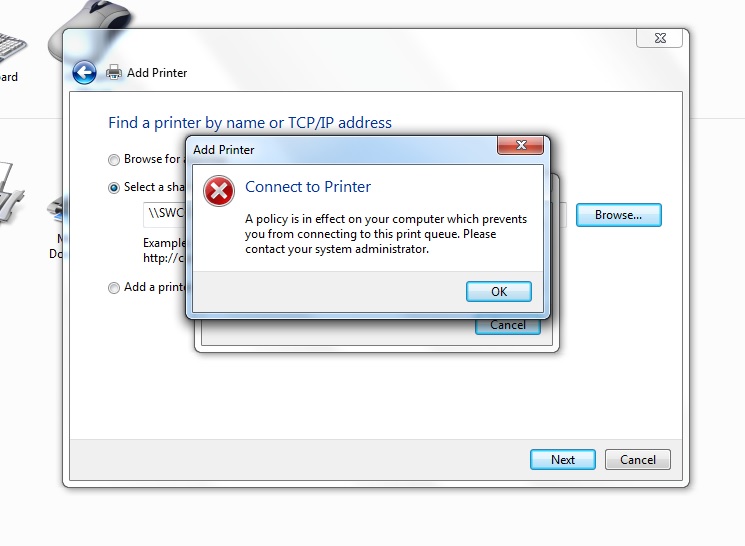The width and height of the screenshot is (745, 546).
Task: Click the red error icon in the dialog
Action: [219, 191]
